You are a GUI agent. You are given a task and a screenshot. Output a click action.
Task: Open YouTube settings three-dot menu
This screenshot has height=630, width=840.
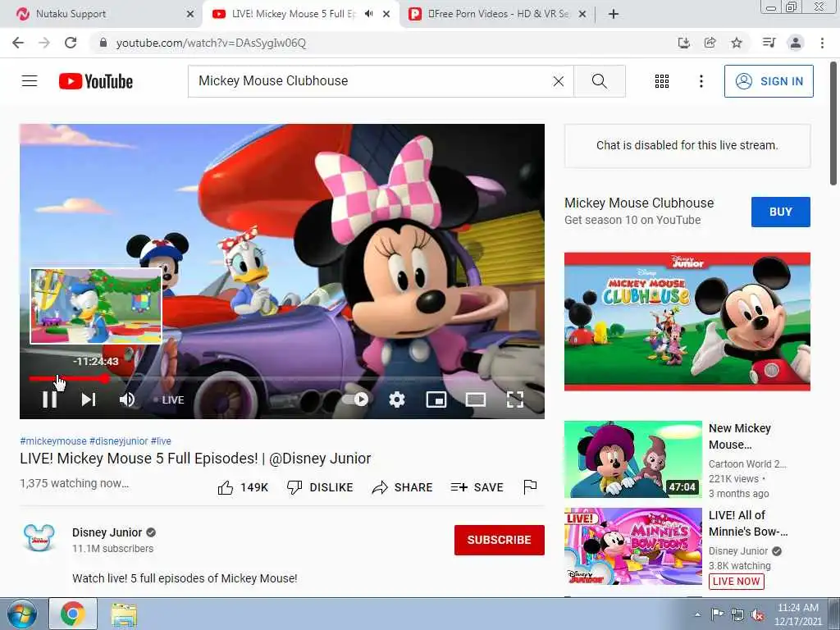pos(701,81)
